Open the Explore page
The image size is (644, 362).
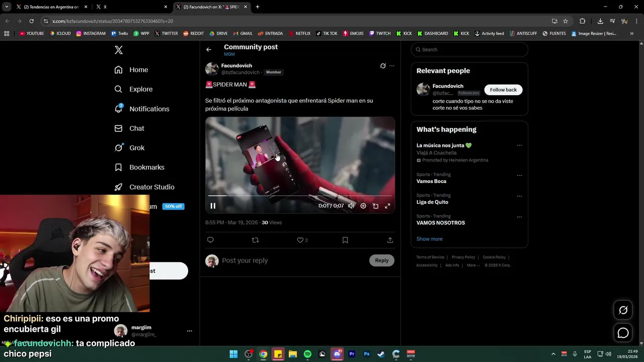133,89
